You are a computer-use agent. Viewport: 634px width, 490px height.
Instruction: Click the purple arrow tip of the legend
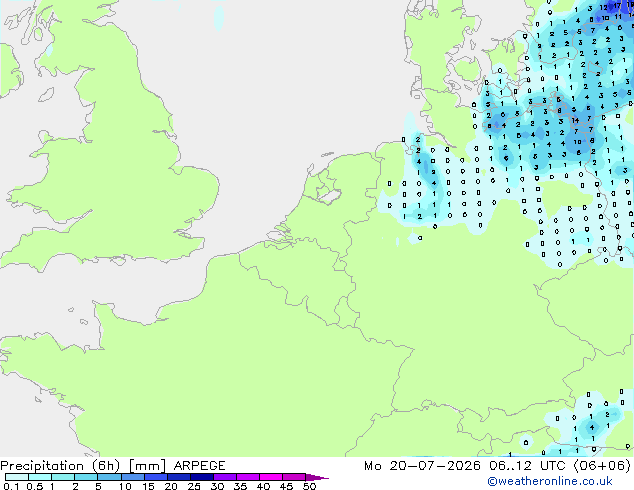317,477
